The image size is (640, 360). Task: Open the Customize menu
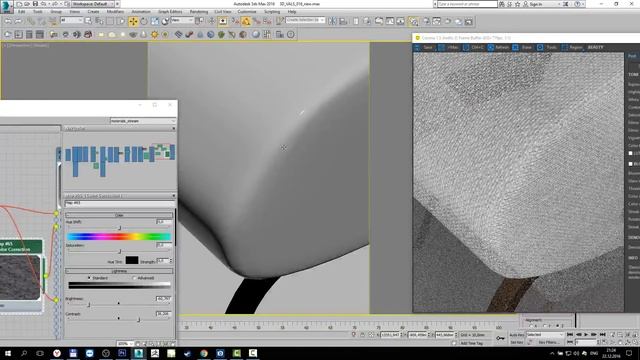[247, 12]
